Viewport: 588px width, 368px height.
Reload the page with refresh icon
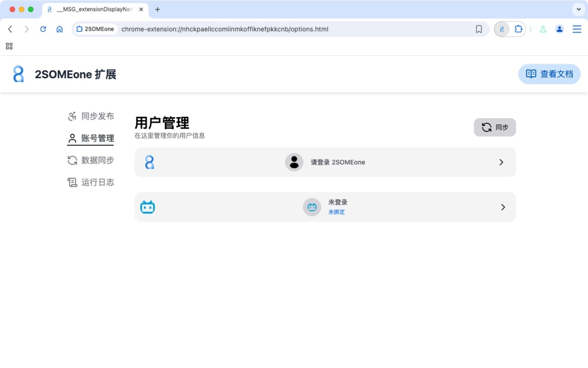[43, 29]
